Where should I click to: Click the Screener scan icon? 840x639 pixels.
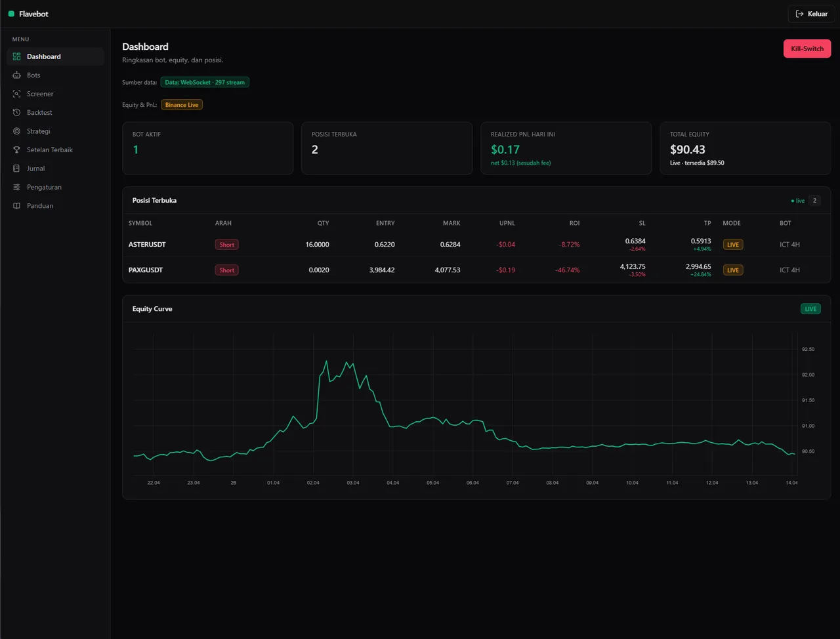17,94
